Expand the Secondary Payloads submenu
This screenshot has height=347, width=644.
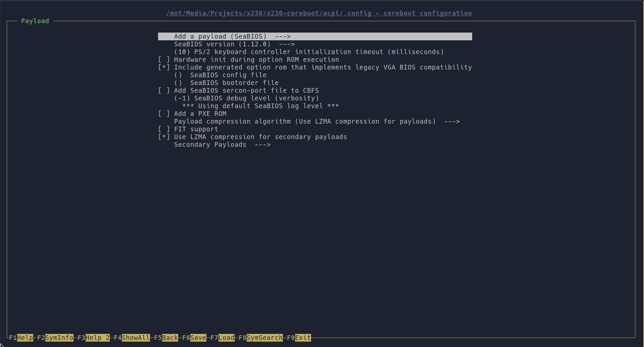click(222, 145)
